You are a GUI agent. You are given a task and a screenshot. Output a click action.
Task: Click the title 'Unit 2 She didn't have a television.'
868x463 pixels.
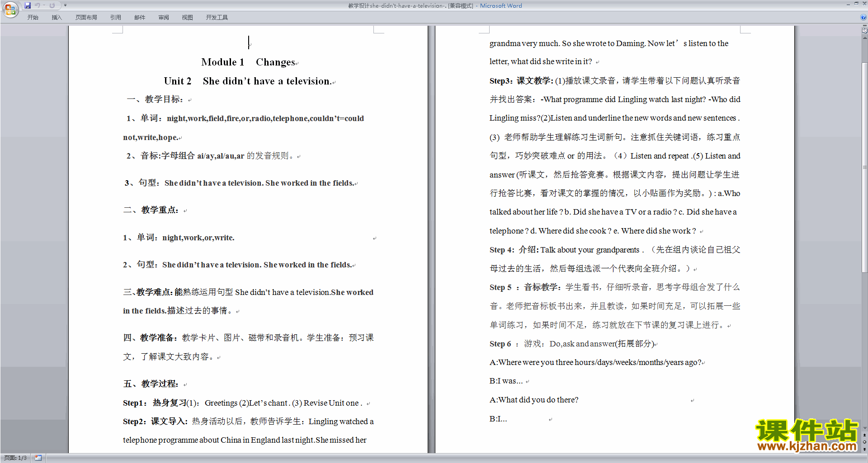pos(247,81)
